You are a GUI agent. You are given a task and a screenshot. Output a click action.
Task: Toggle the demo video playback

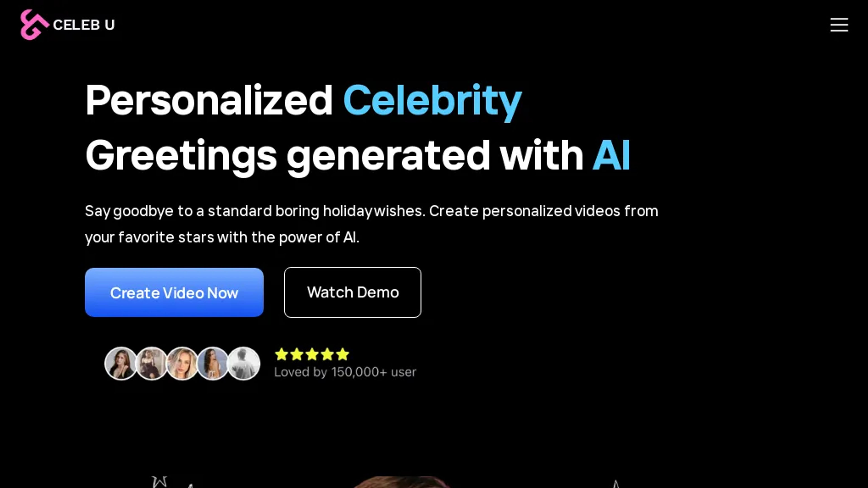tap(352, 292)
